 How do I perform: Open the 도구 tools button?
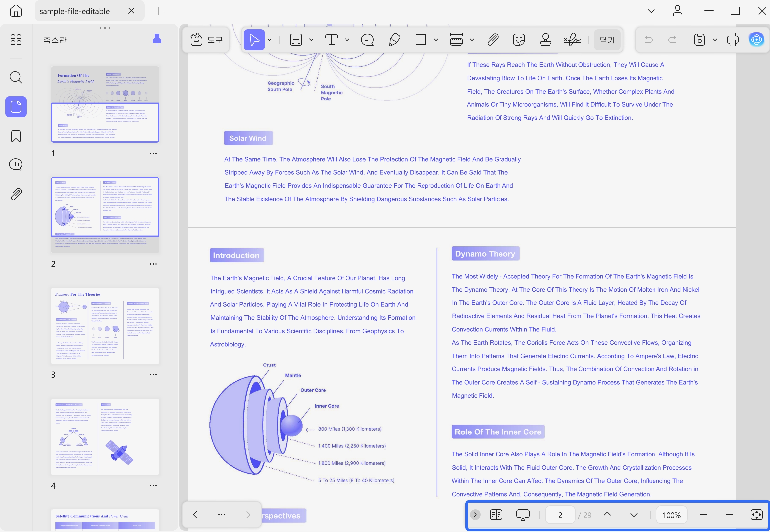(x=206, y=40)
